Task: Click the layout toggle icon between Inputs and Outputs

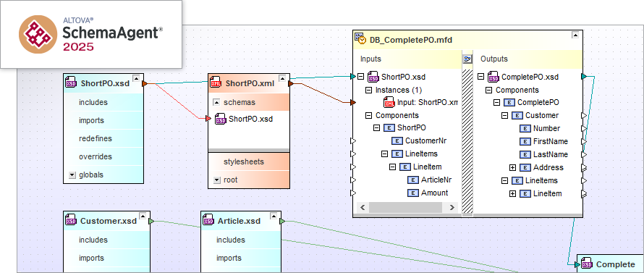Action: click(x=467, y=59)
